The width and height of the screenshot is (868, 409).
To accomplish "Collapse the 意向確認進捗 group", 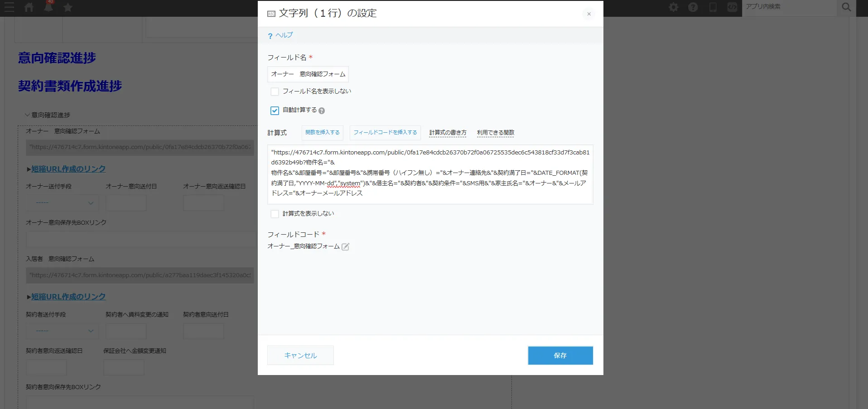I will 28,115.
